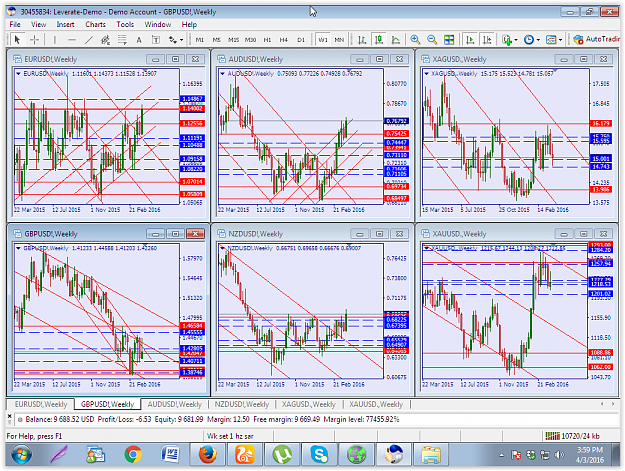Click the connection status bars indicator
Screen dimensions: 625x471
(x=552, y=436)
